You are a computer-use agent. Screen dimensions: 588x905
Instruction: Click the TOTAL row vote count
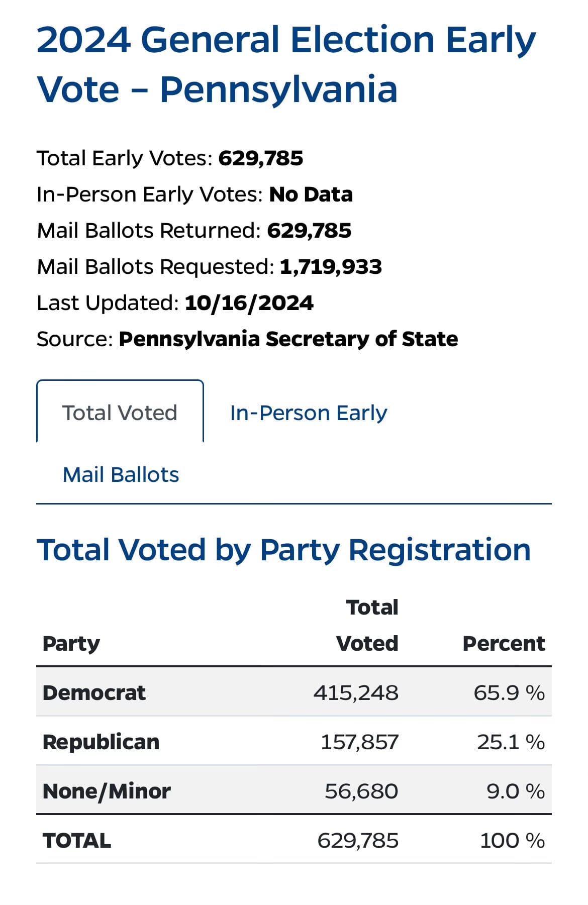(x=358, y=840)
